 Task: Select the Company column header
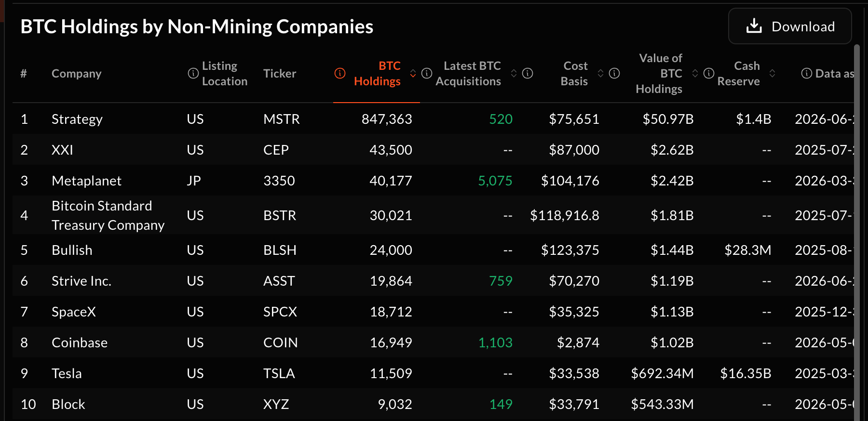pos(77,73)
